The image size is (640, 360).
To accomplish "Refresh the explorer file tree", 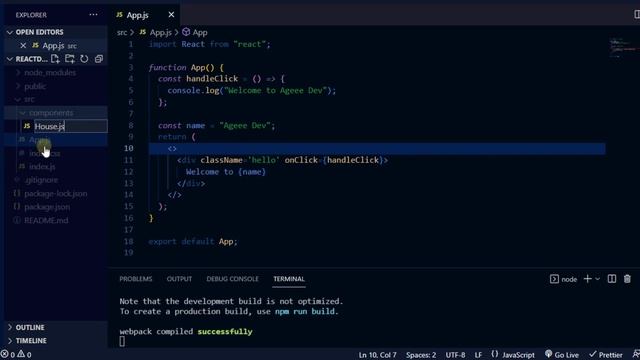I will click(84, 59).
